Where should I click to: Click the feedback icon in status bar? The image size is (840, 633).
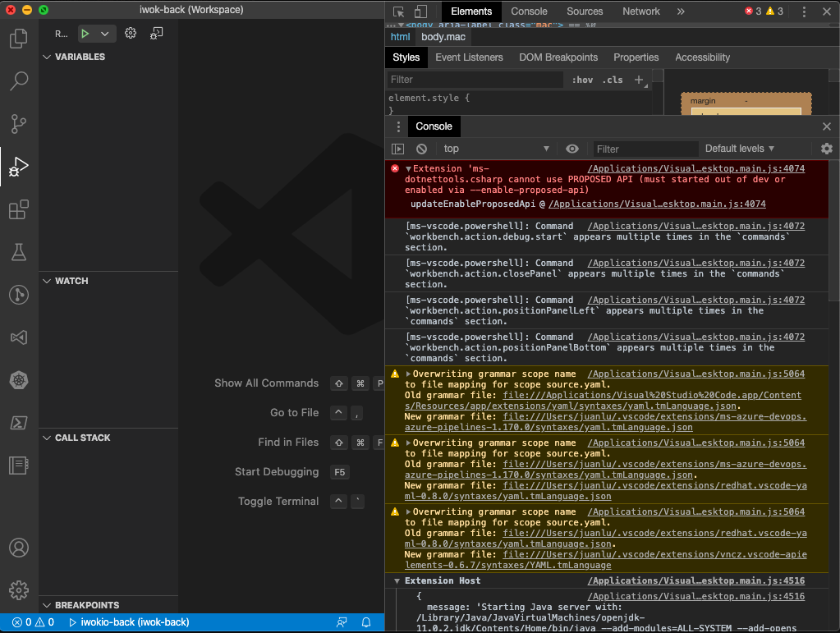pyautogui.click(x=342, y=622)
